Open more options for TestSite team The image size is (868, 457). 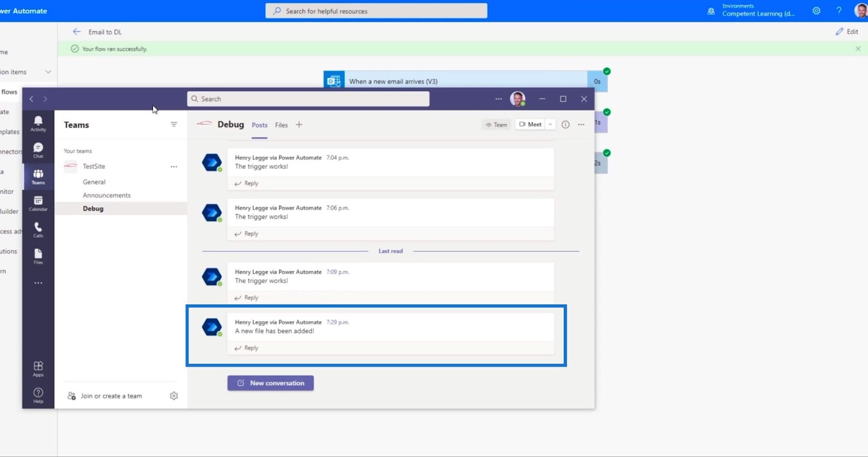(x=174, y=167)
